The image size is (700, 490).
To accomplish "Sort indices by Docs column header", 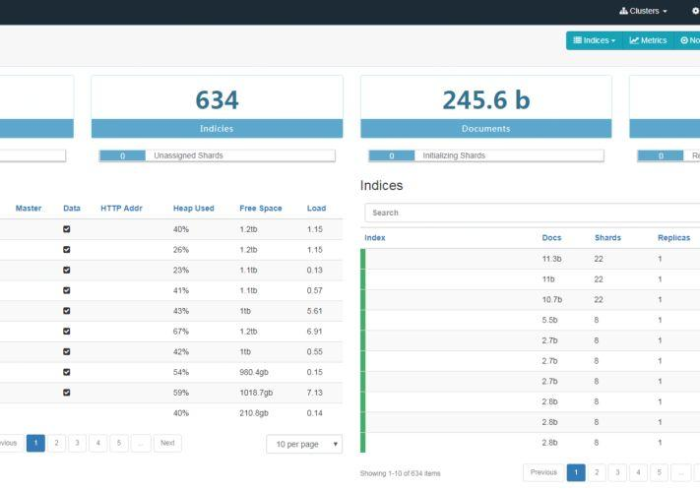I will click(551, 238).
